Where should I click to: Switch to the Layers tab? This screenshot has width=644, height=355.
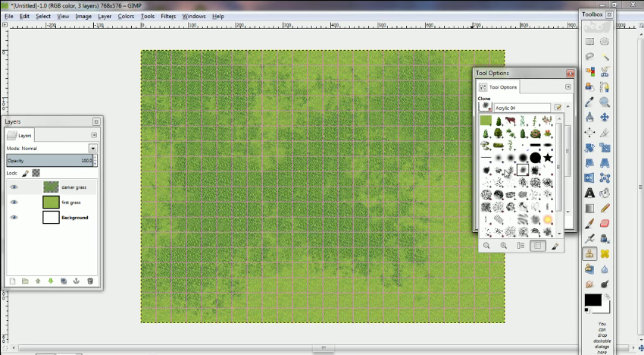20,135
